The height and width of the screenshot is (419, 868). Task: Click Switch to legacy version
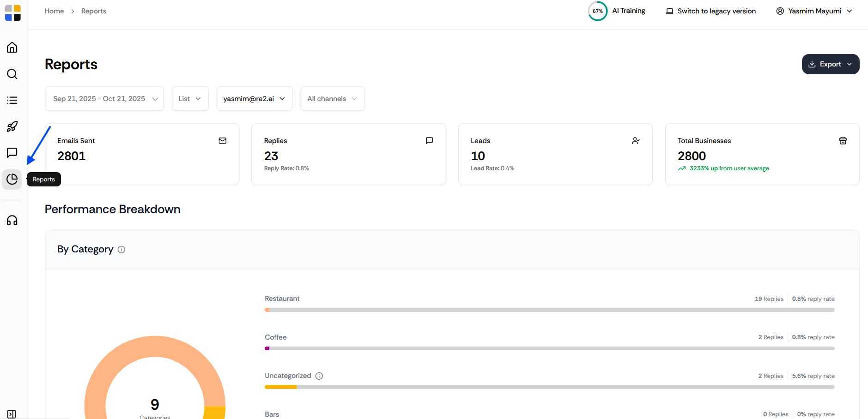pos(711,11)
